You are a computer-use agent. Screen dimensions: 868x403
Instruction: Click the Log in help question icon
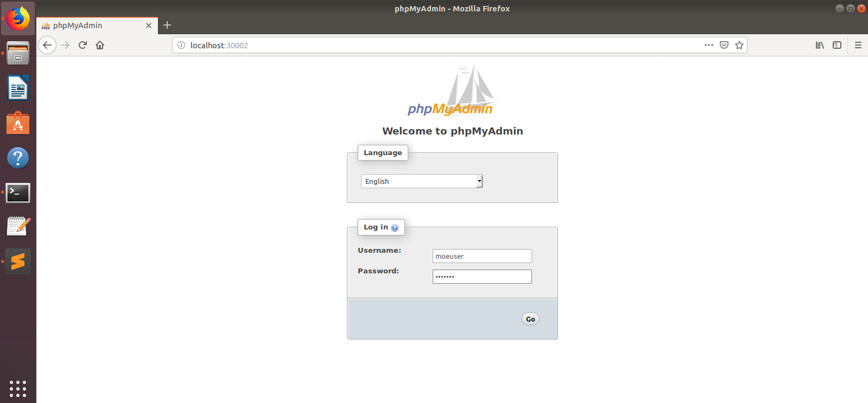[395, 228]
